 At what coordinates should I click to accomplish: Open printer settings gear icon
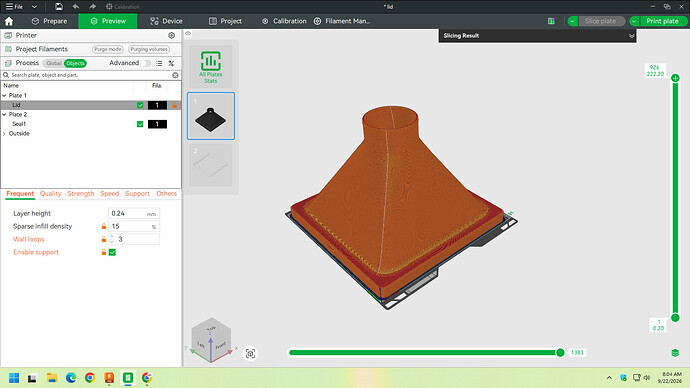172,35
